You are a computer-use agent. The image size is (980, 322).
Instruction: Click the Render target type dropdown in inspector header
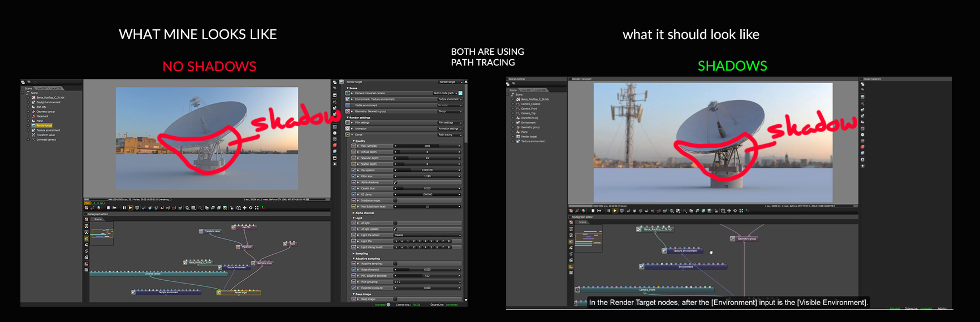point(450,82)
